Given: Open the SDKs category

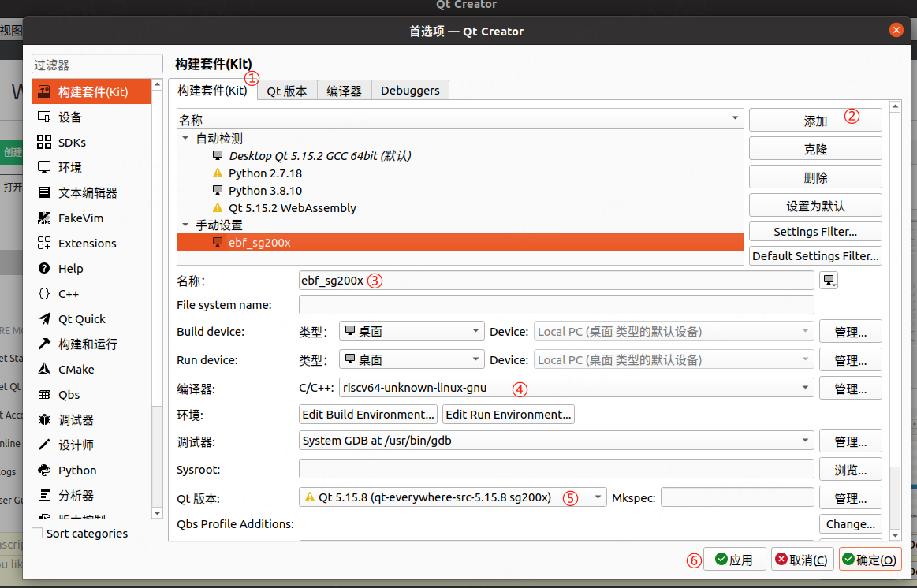Looking at the screenshot, I should coord(91,142).
